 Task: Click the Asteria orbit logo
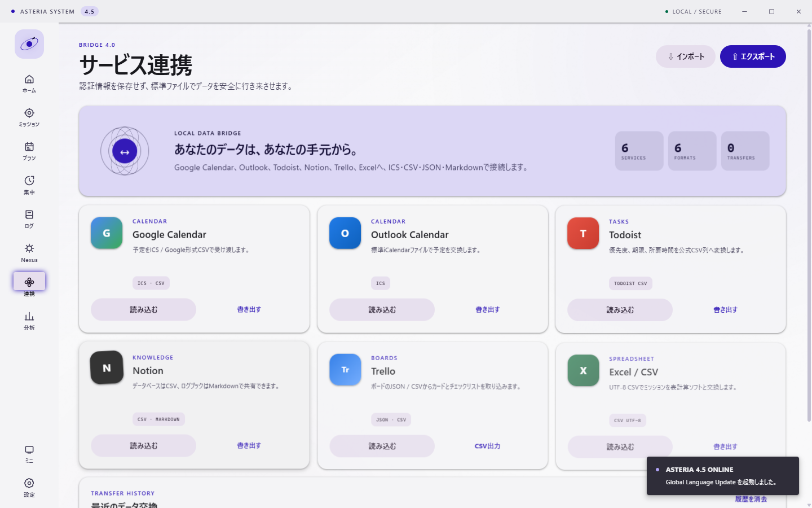[29, 44]
